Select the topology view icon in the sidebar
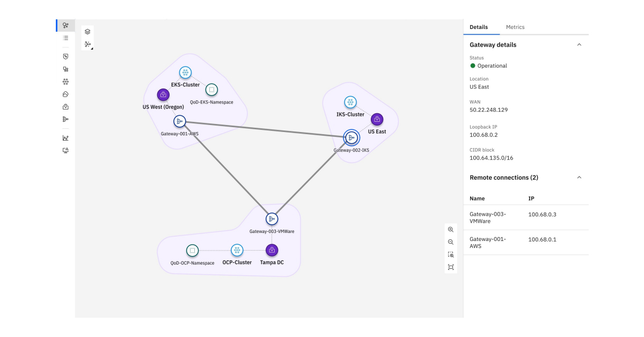Viewport: 644px width, 337px height. [65, 25]
